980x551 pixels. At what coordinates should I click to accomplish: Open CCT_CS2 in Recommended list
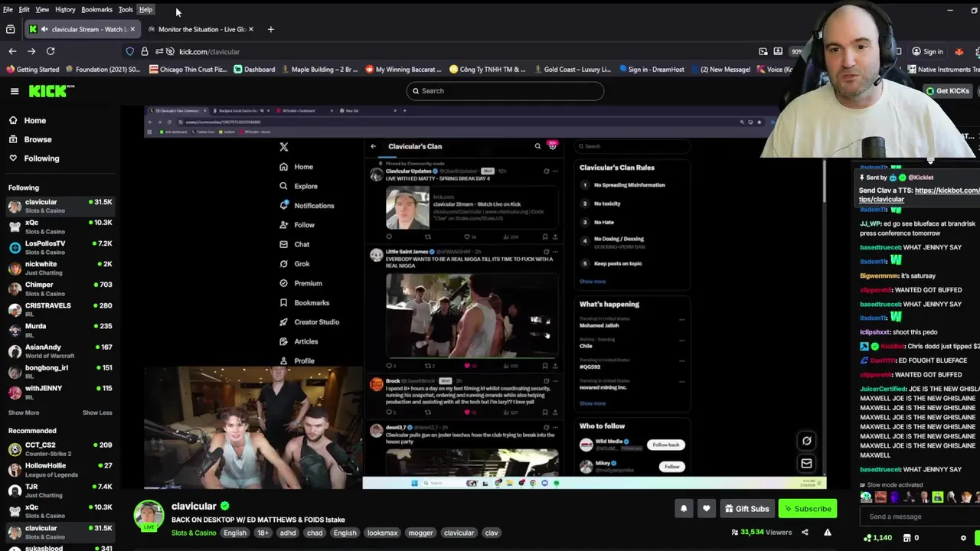tap(60, 448)
